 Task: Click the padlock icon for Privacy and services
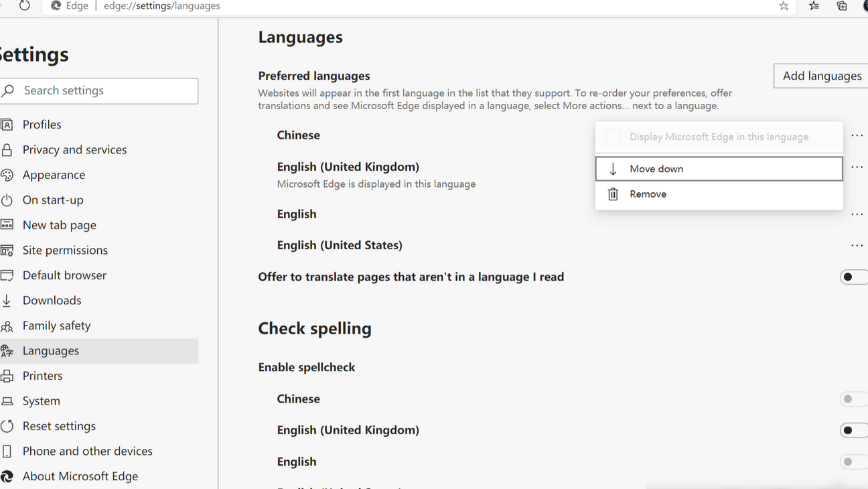pos(7,149)
